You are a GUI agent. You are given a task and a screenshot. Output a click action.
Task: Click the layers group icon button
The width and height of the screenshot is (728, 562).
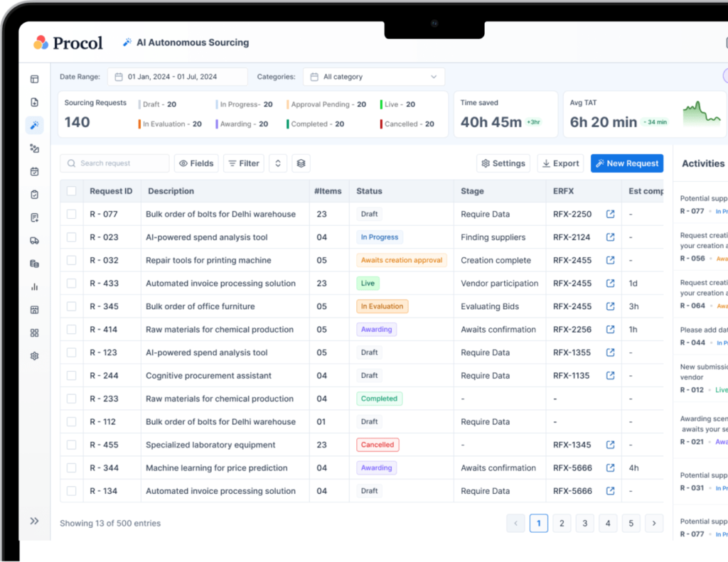point(301,163)
